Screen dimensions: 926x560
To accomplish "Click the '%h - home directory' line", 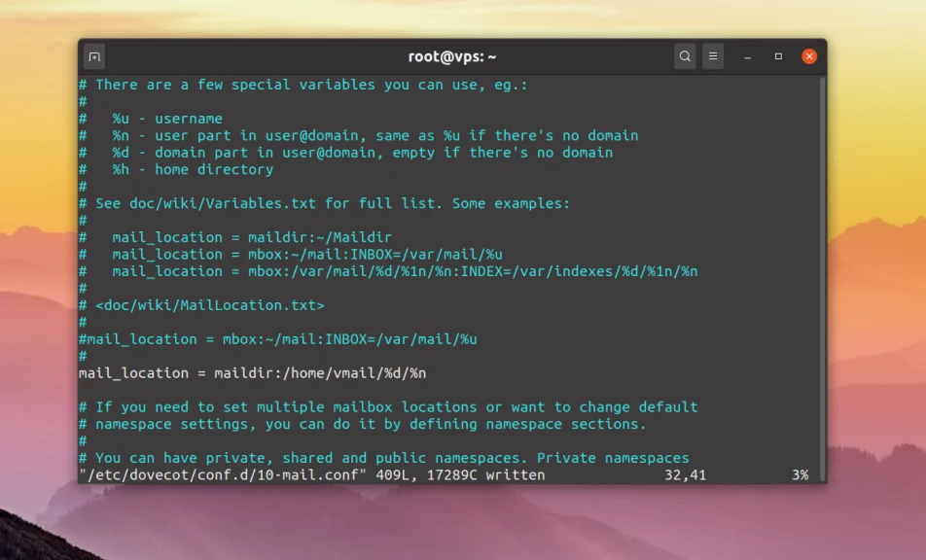I will (x=176, y=170).
